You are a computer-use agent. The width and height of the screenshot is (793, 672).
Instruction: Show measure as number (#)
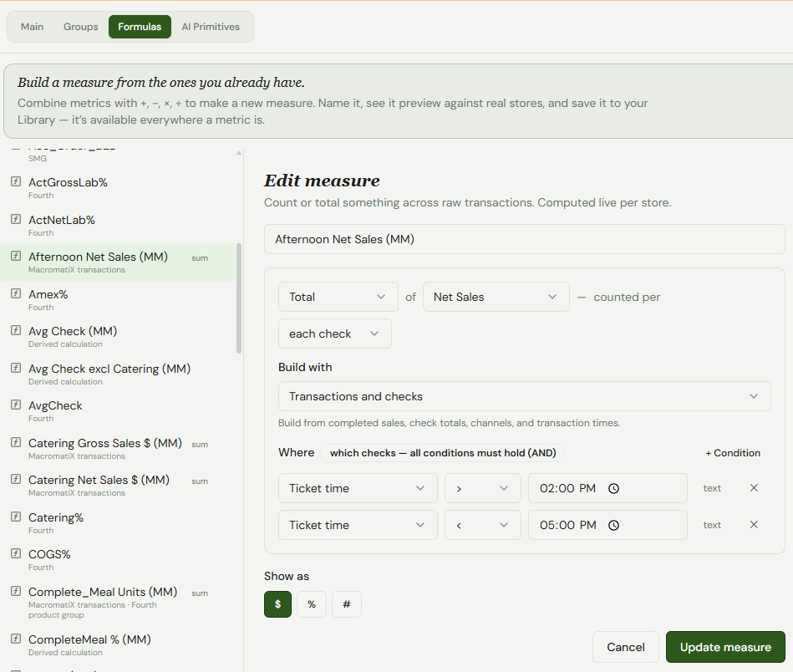(x=347, y=604)
